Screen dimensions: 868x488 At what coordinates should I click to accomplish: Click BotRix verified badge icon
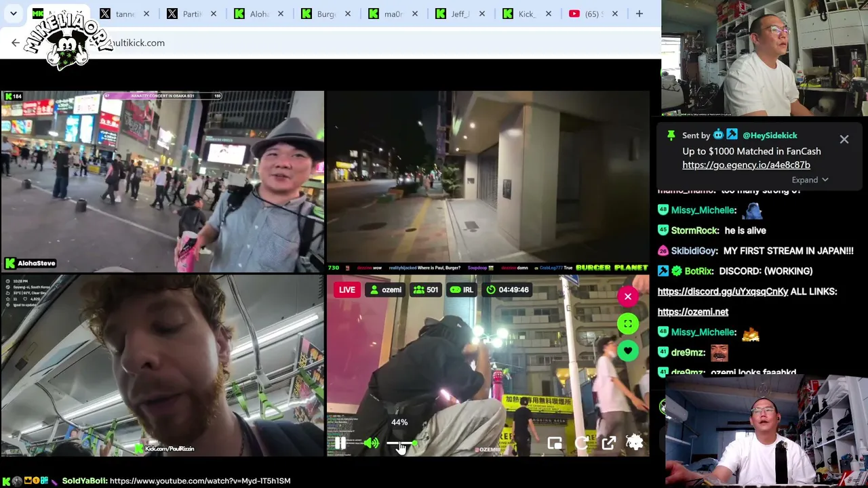click(676, 271)
